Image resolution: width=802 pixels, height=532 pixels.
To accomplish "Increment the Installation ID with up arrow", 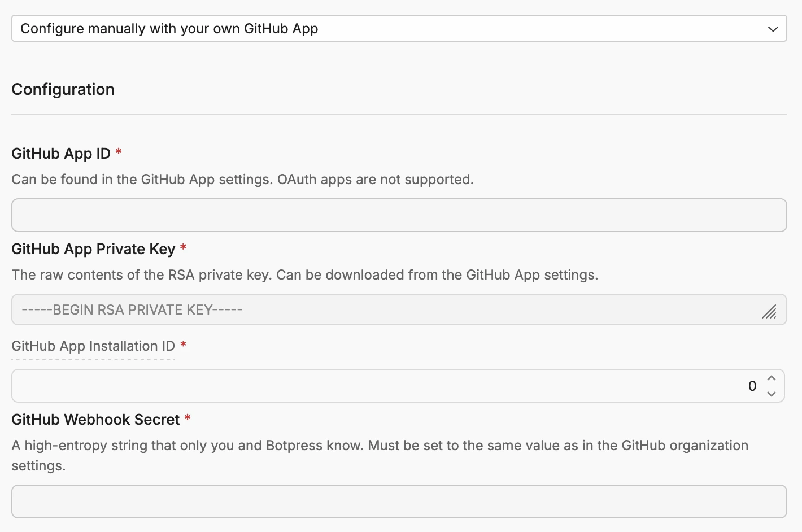I will pos(772,378).
